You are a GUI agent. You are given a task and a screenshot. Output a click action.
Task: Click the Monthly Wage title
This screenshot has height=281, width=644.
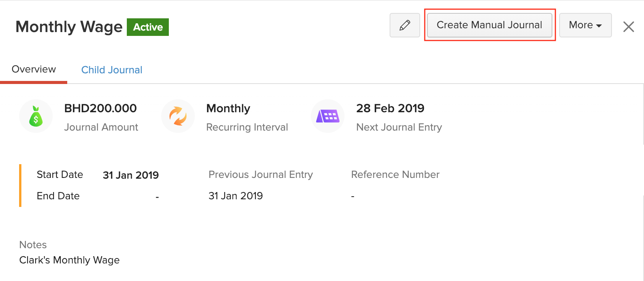(68, 27)
